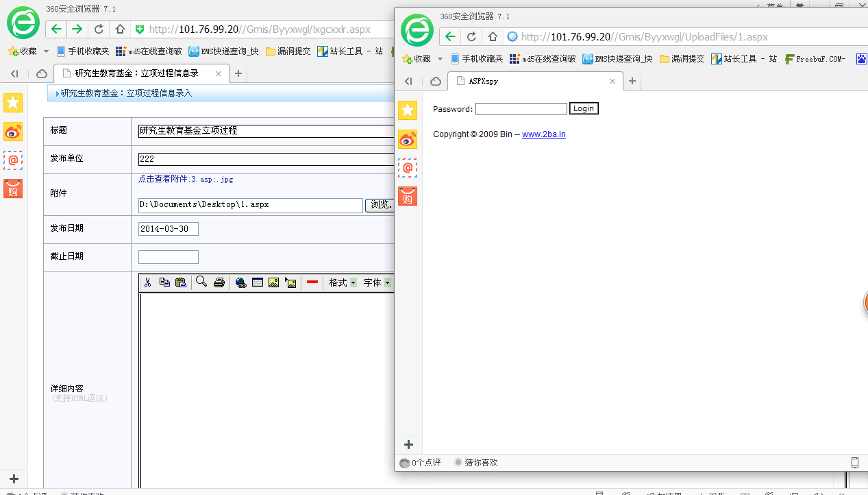Open mail @ icon in ASPXspy window sidebar
Viewport: 868px width, 495px height.
pos(408,167)
